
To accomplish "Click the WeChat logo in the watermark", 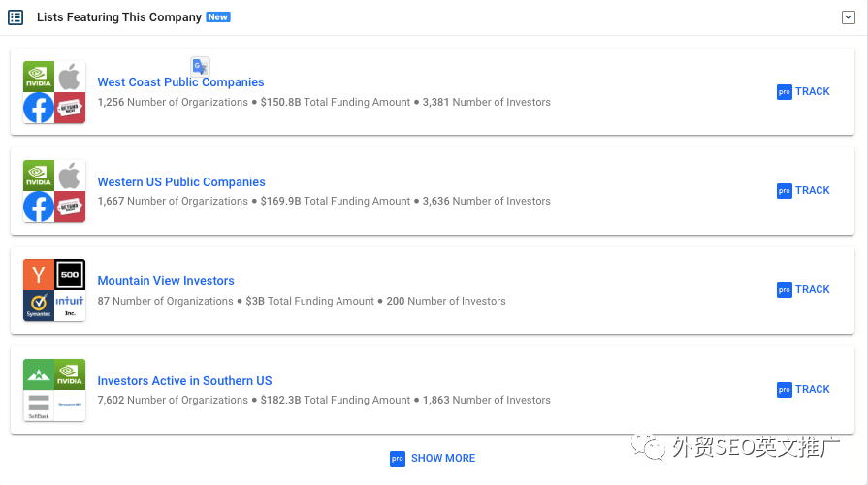I will point(646,446).
